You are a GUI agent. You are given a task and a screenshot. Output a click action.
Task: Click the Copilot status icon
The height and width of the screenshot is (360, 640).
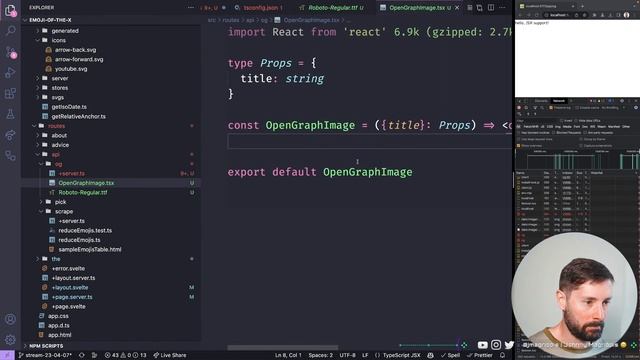pos(430,355)
